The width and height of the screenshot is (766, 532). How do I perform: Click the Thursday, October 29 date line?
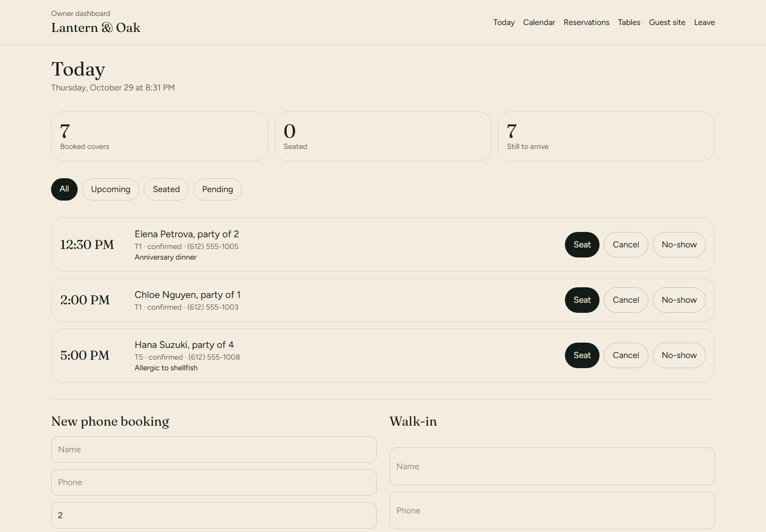coord(113,88)
